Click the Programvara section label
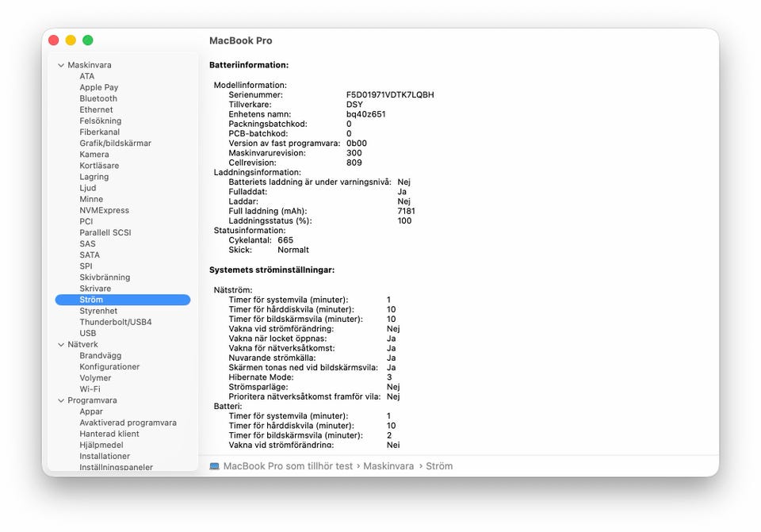761x532 pixels. pos(92,400)
